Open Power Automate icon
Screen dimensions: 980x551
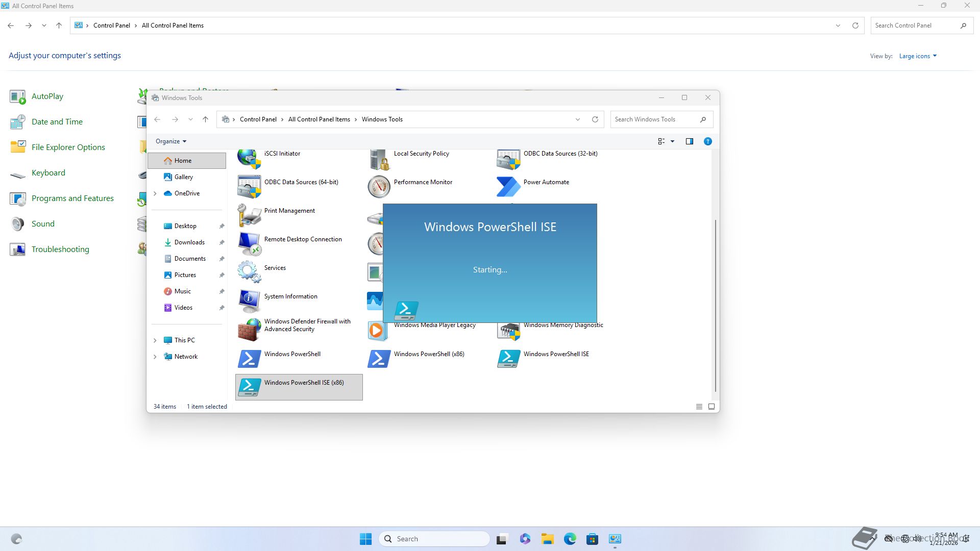[508, 186]
